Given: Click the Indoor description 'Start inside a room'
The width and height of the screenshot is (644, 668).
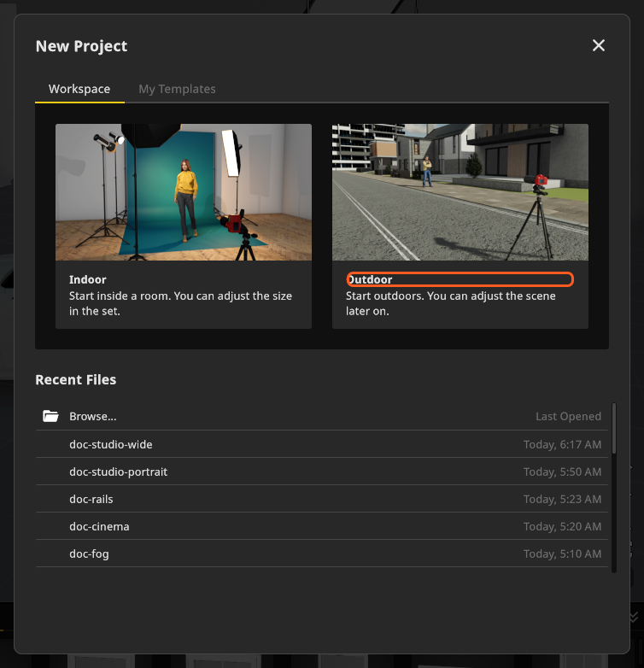Looking at the screenshot, I should [180, 303].
